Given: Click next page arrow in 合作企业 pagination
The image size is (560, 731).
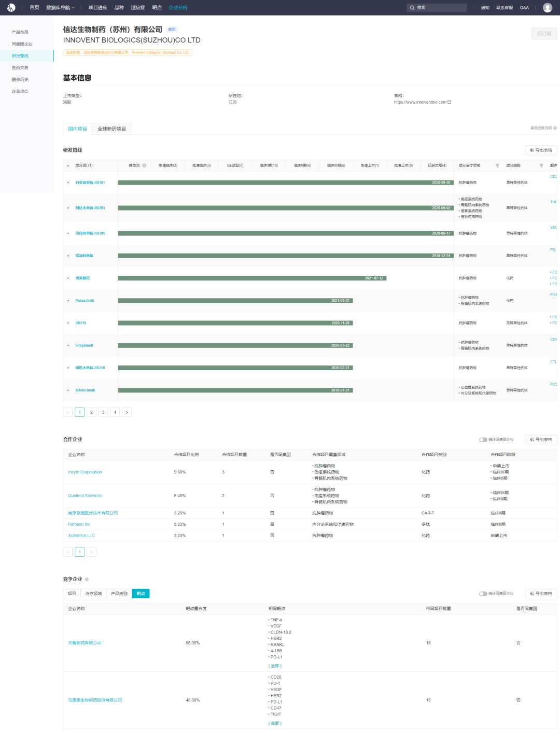Looking at the screenshot, I should point(91,552).
